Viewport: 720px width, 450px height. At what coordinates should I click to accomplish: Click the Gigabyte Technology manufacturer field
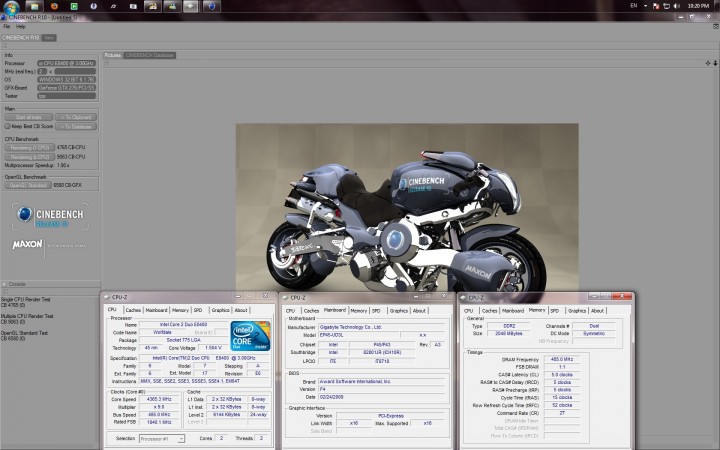coord(381,327)
